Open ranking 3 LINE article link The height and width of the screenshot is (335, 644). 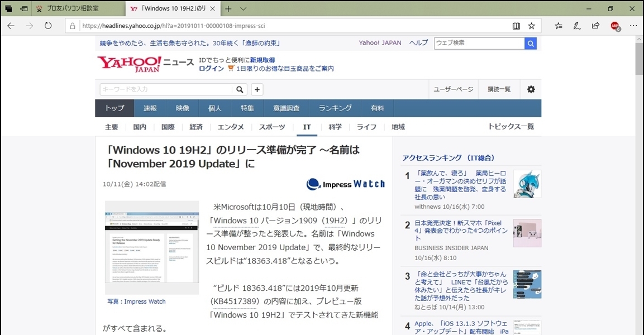(460, 286)
